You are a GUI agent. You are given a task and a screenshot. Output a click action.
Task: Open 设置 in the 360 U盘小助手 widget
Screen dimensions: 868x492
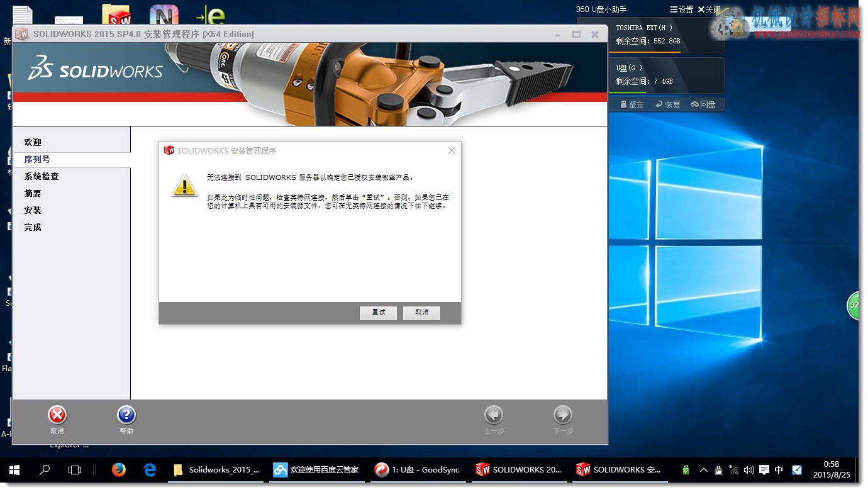click(x=682, y=9)
